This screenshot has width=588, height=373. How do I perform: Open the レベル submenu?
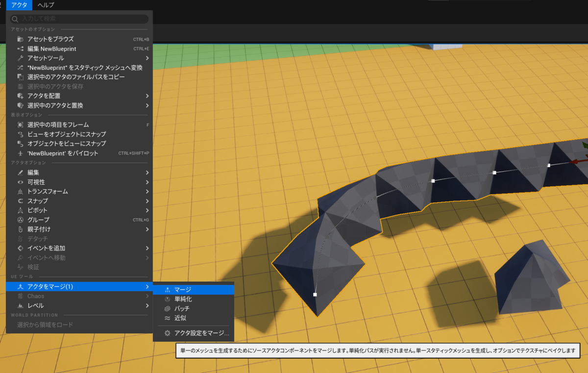[31, 305]
